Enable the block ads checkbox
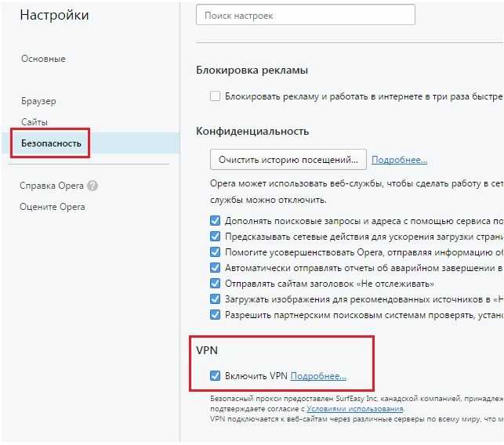This screenshot has height=445, width=504. tap(215, 96)
